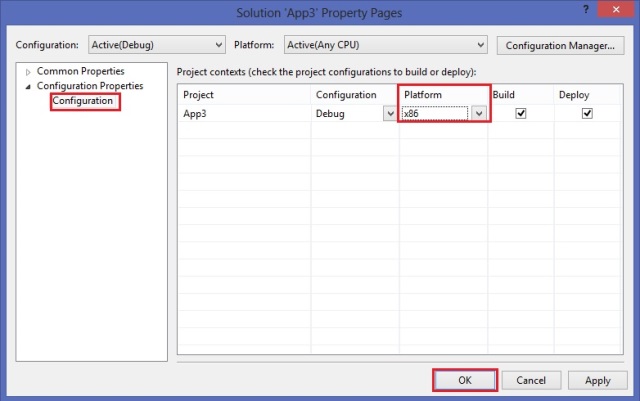The height and width of the screenshot is (401, 640).
Task: Select Configuration Properties in the tree
Action: [90, 86]
